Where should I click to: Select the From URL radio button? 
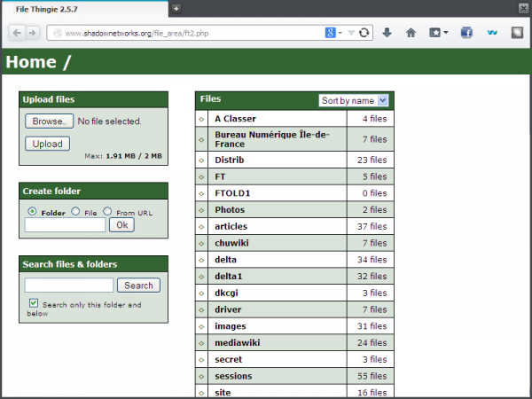point(107,211)
